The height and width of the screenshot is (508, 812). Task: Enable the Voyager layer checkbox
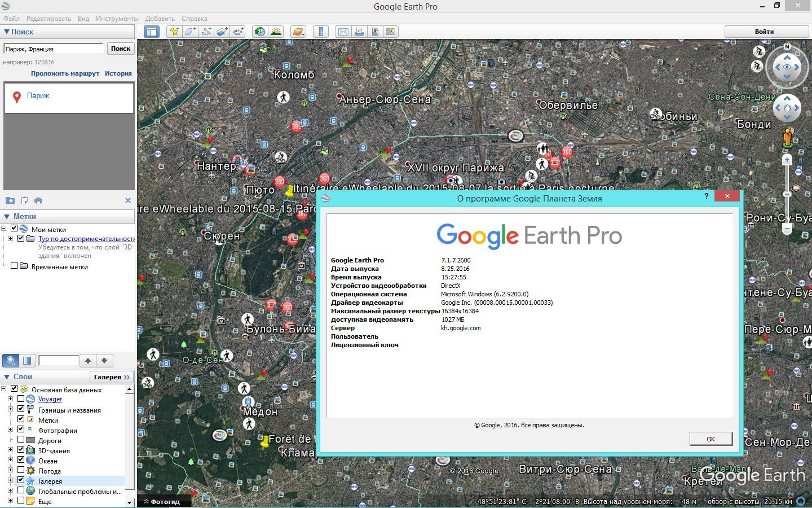tap(21, 398)
